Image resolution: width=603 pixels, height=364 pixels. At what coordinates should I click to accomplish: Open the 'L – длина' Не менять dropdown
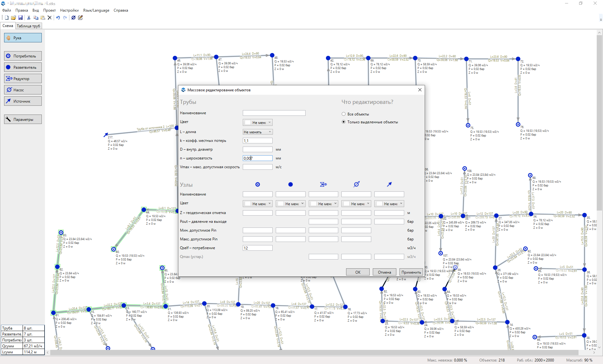point(258,132)
